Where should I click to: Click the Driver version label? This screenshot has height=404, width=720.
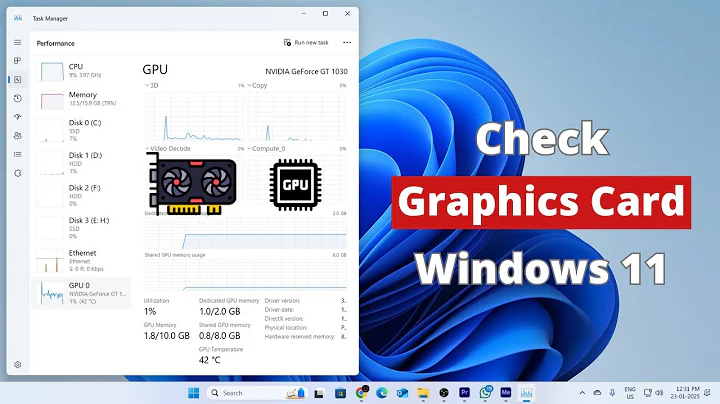tap(282, 301)
